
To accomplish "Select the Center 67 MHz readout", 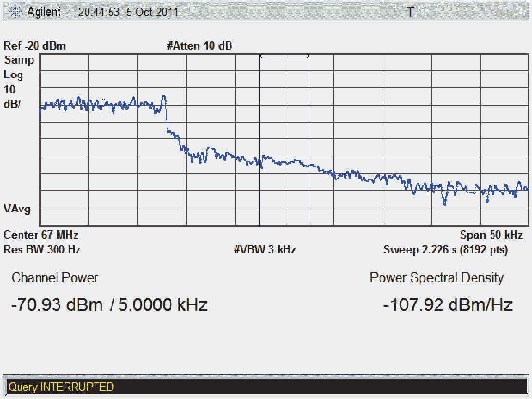I will (x=41, y=235).
